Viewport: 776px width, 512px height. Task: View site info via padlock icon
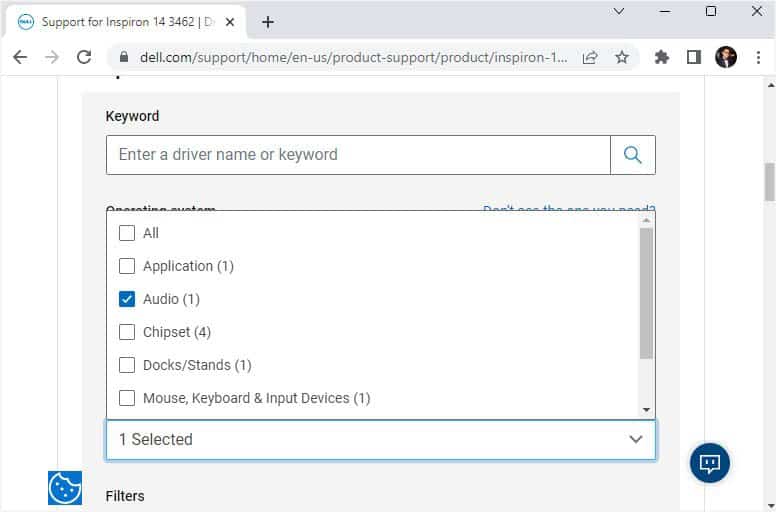(x=124, y=57)
